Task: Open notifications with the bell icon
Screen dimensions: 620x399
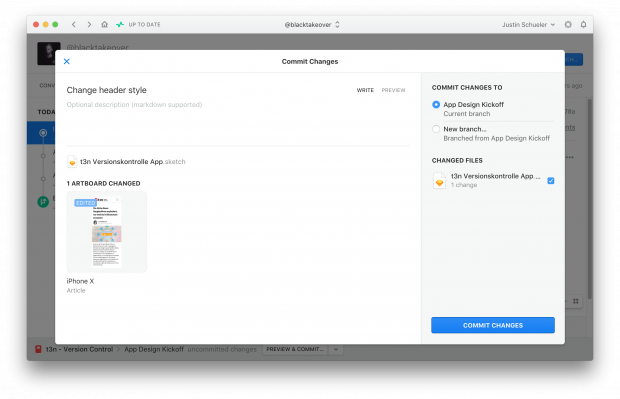Action: [x=583, y=25]
